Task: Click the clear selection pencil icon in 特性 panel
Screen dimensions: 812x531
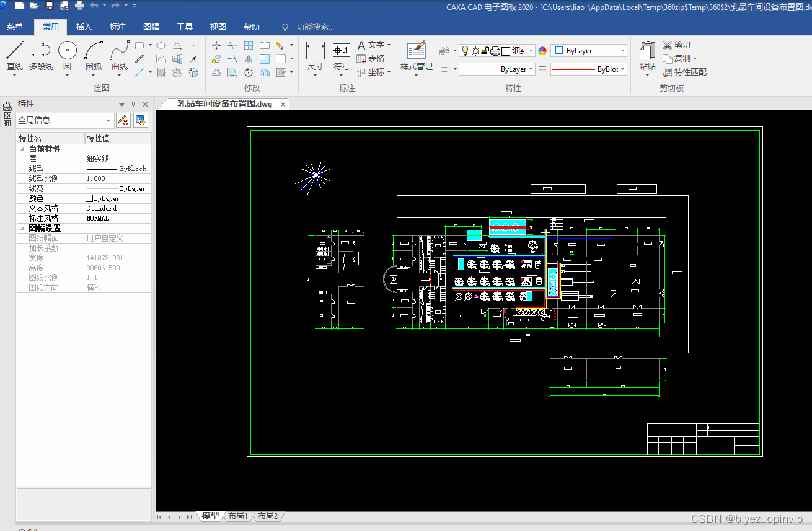Action: (123, 120)
